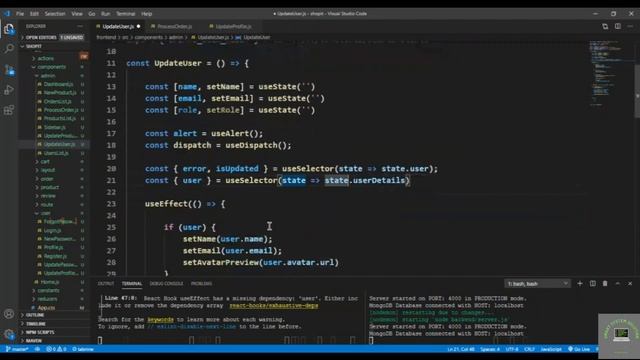Click the Explorer more actions ellipsis
640x360 pixels.
[x=80, y=26]
